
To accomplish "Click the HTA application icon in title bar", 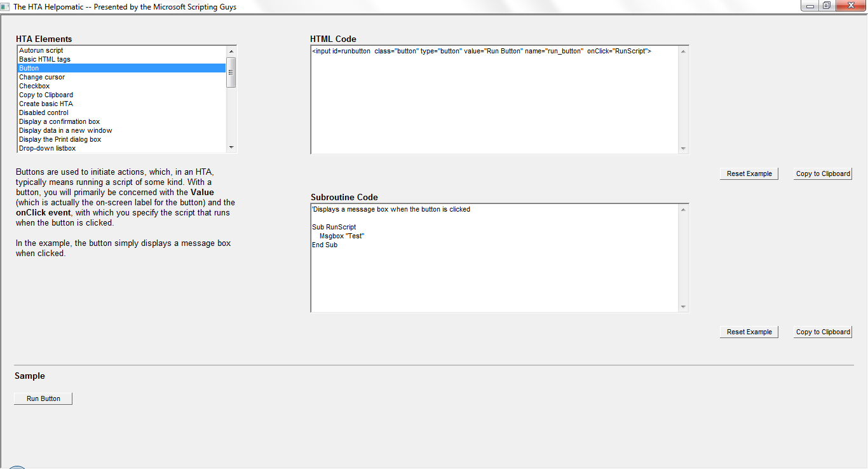I will click(5, 6).
